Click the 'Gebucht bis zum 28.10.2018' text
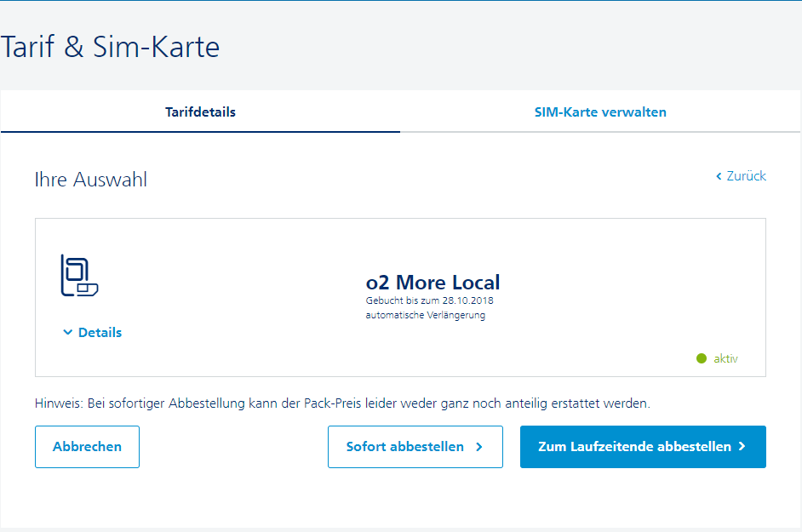This screenshot has height=532, width=802. tap(430, 300)
